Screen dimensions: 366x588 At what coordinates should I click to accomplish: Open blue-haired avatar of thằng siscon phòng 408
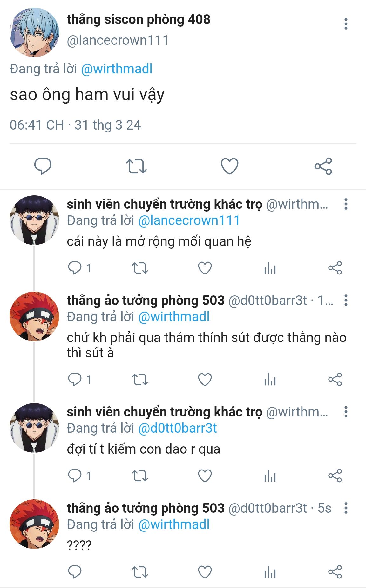pos(34,32)
